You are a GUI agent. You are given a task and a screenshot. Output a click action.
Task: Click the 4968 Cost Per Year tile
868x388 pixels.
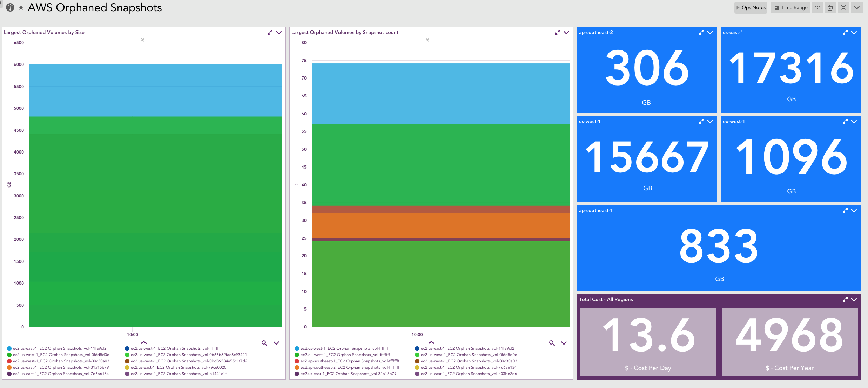tap(790, 342)
